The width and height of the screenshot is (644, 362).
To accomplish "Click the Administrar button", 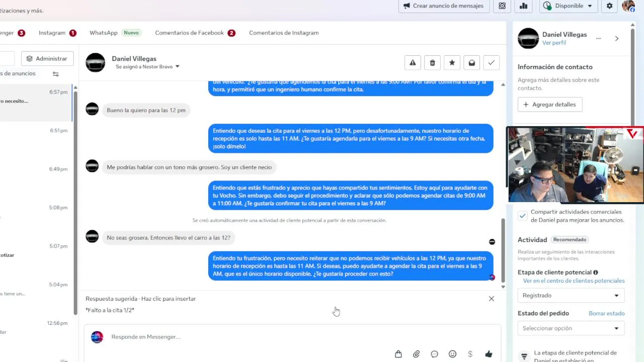I will 47,58.
